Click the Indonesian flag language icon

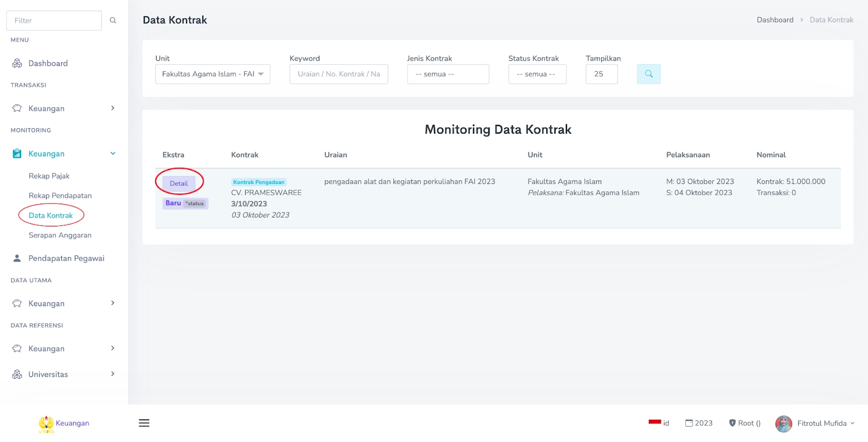click(655, 422)
